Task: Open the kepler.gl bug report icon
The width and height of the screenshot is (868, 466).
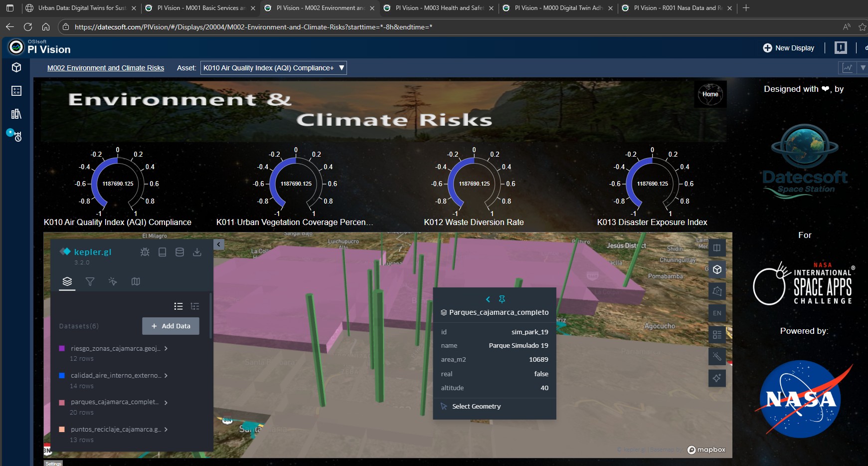Action: coord(145,252)
